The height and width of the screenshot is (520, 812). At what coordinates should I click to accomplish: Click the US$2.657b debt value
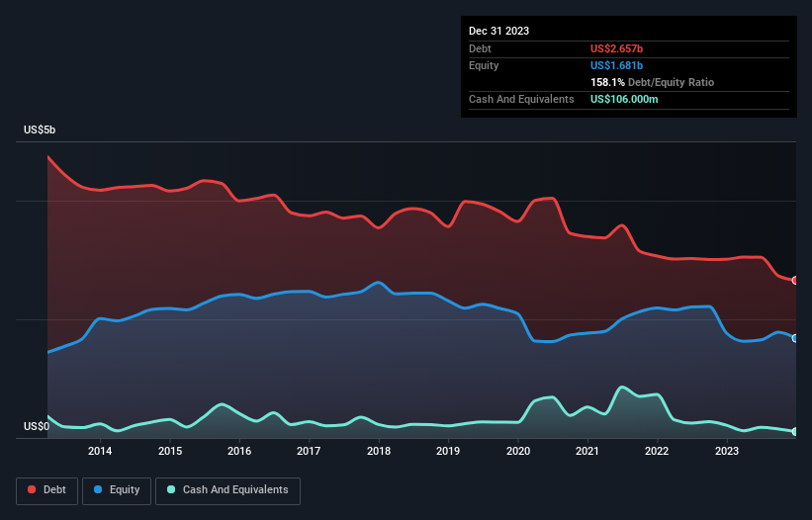(x=616, y=48)
